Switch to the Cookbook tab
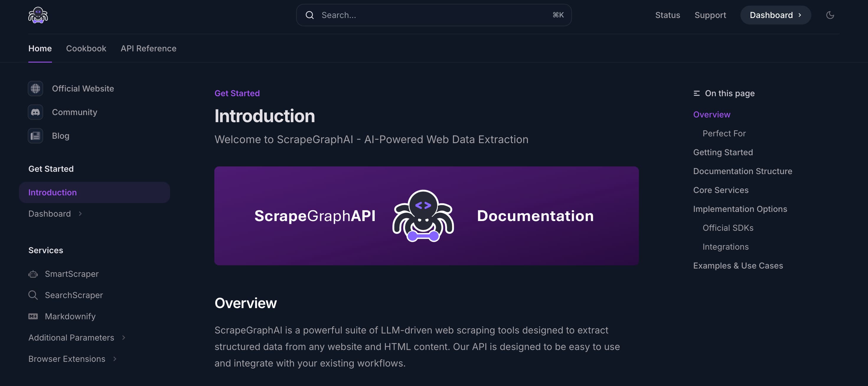The image size is (868, 386). [x=86, y=48]
